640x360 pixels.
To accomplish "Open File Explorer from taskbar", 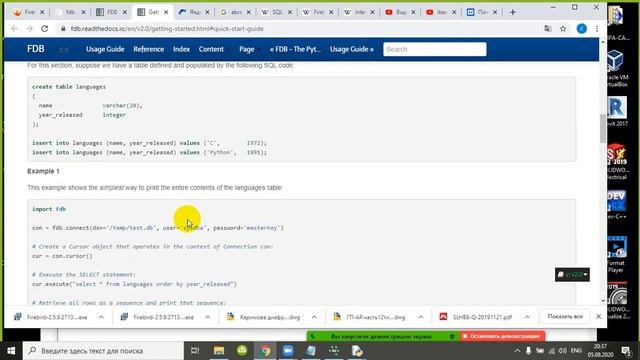I will pos(219,351).
